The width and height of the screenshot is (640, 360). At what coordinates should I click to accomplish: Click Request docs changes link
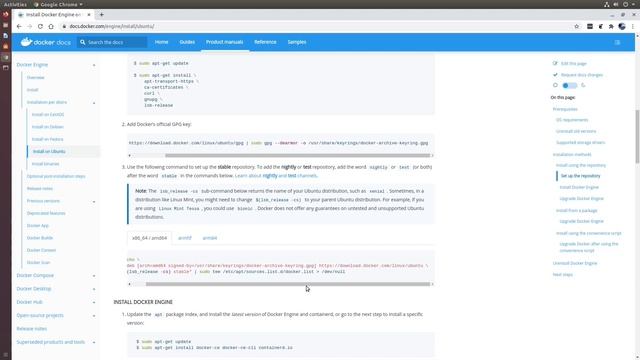[x=582, y=75]
